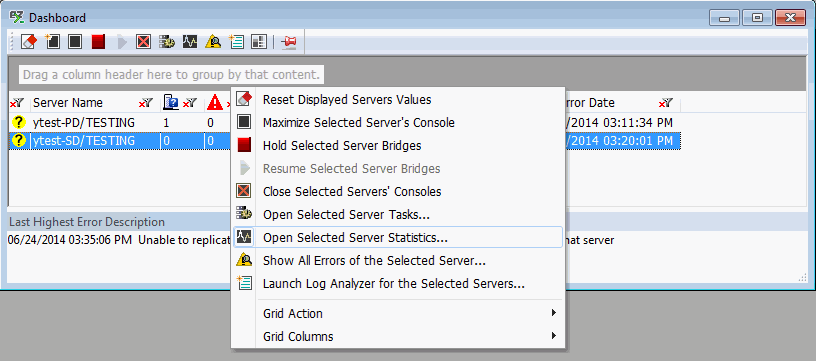
Task: Click the Reset Displayed Servers Values toolbar icon
Action: point(29,42)
